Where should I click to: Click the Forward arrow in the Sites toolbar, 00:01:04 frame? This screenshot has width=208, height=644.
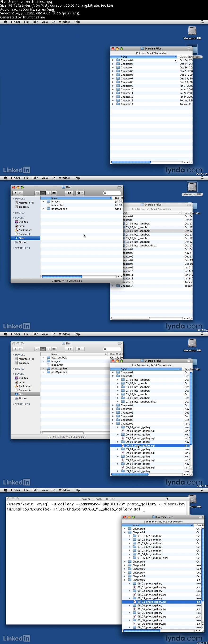21,193
